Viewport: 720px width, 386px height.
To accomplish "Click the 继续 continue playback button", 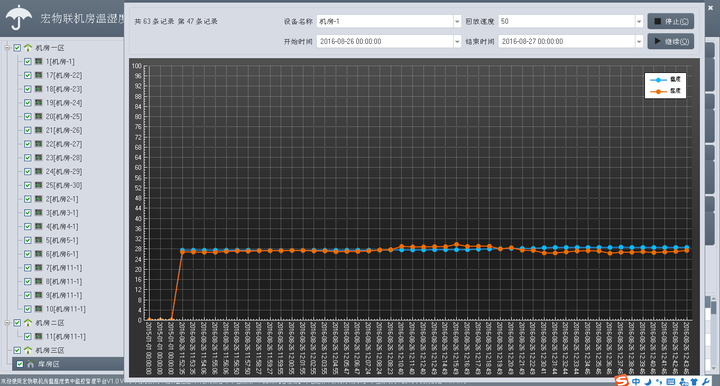I will point(670,41).
